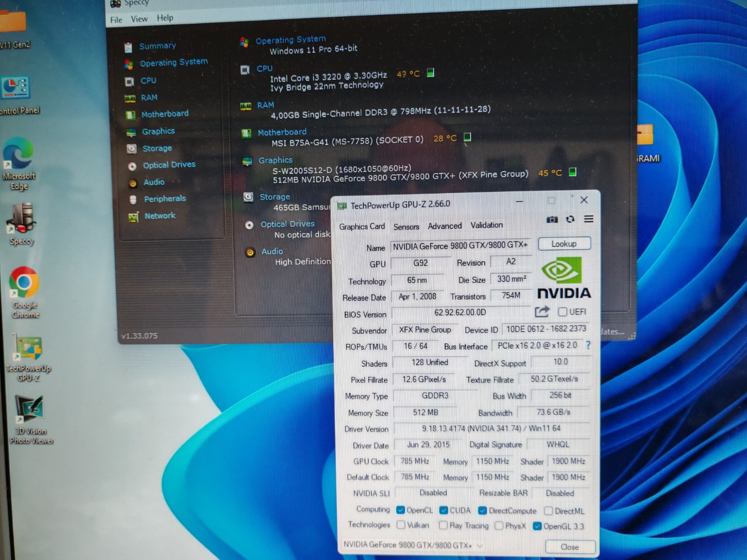Select Operating System in Speccy sidebar
Viewport: 747px width, 560px height.
174,63
